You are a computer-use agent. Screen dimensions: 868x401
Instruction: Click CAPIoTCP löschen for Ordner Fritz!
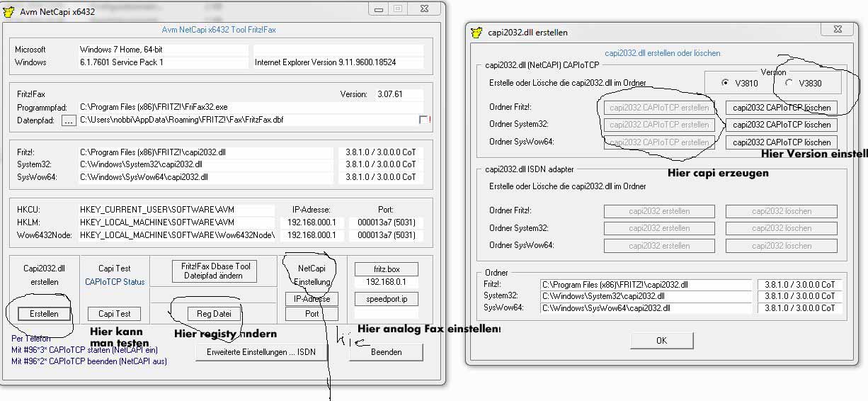[x=781, y=108]
